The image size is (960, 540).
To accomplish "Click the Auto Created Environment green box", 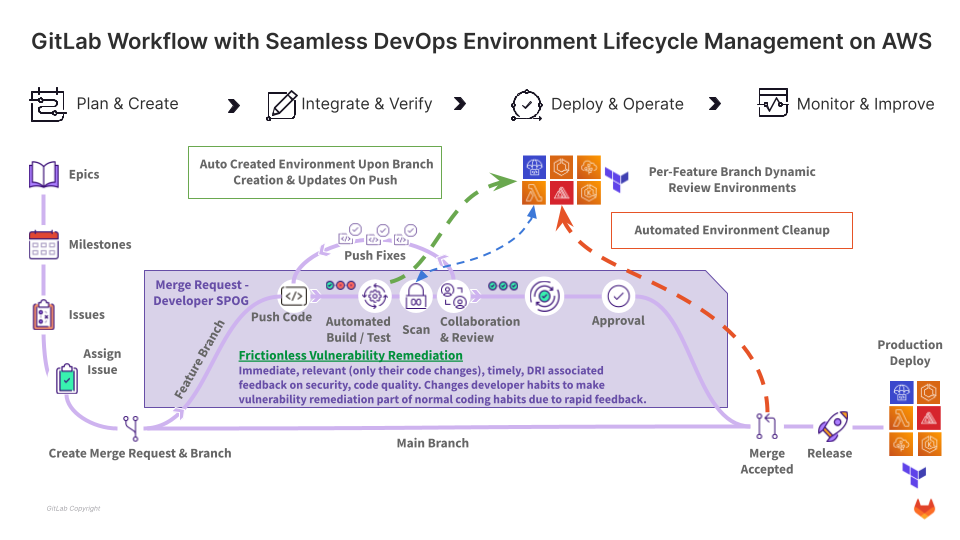I will [x=315, y=172].
